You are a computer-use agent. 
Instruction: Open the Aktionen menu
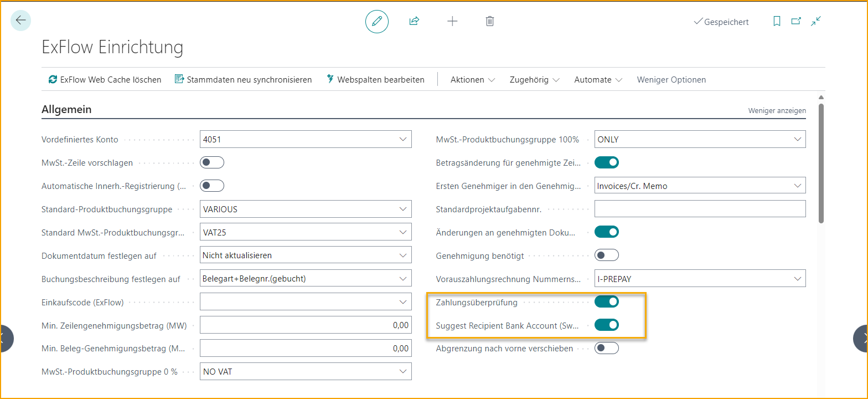tap(473, 80)
